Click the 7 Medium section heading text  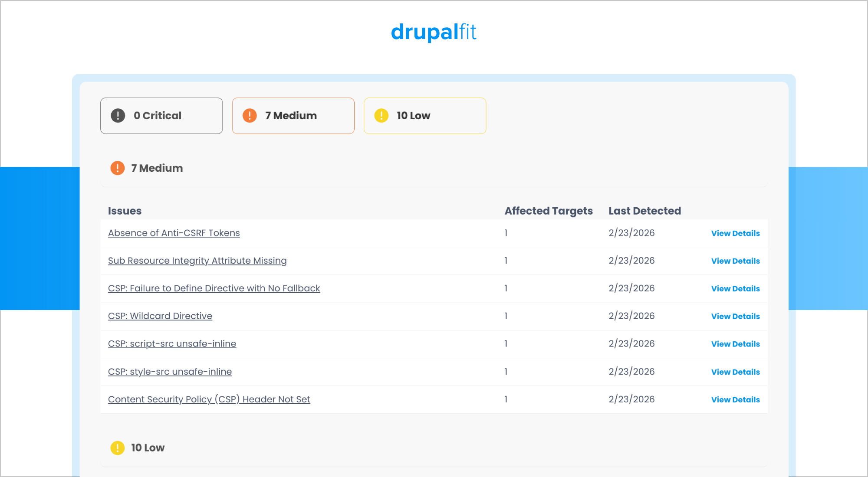157,168
